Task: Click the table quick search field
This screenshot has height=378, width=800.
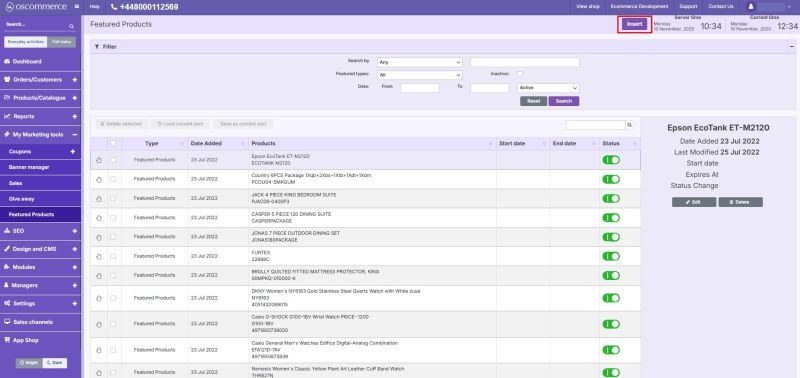Action: pos(595,124)
